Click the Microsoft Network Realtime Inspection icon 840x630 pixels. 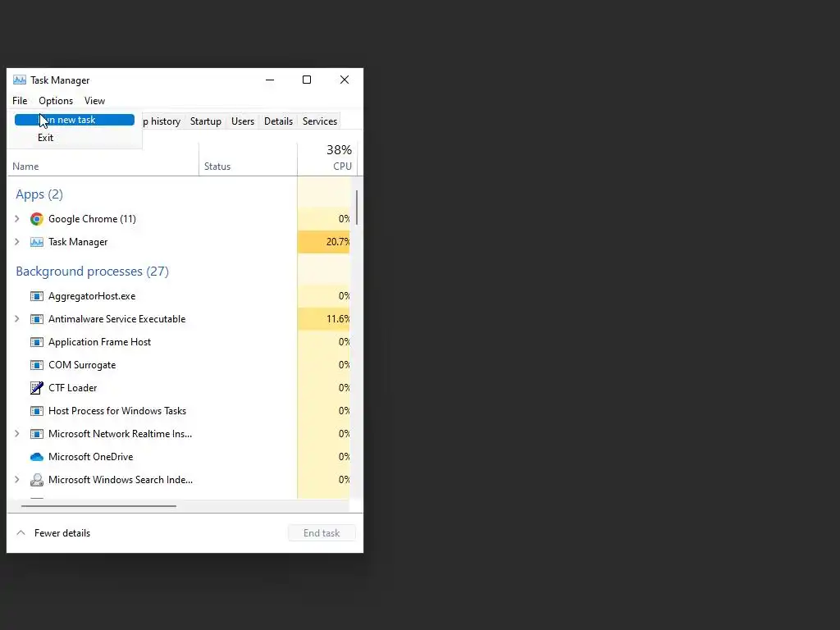coord(36,434)
